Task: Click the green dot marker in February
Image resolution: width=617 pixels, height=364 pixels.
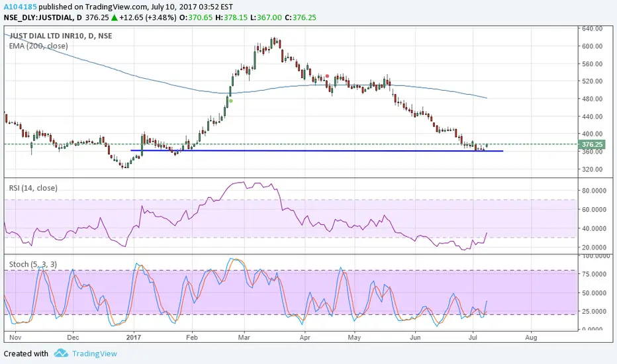Action: click(231, 101)
